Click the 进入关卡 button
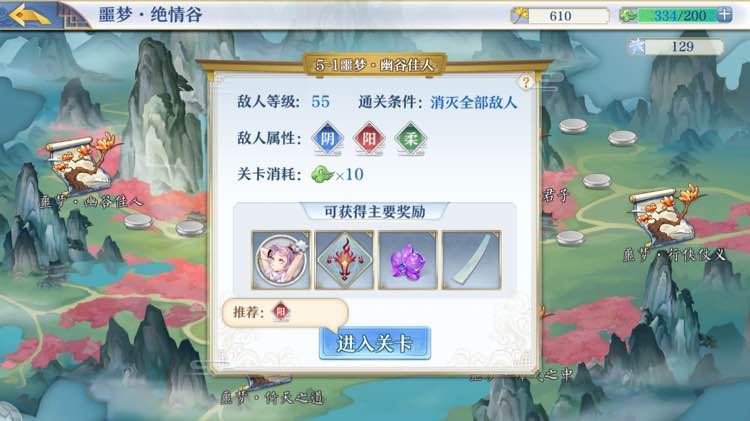 pos(375,343)
